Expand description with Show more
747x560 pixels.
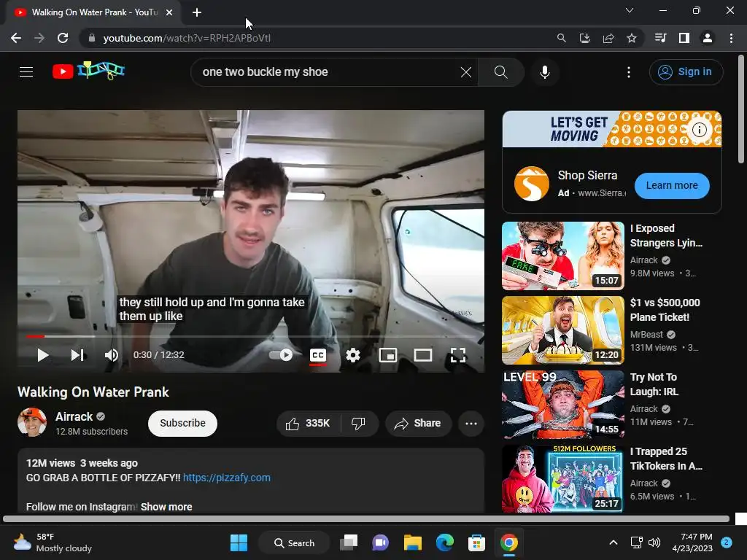[x=166, y=507]
